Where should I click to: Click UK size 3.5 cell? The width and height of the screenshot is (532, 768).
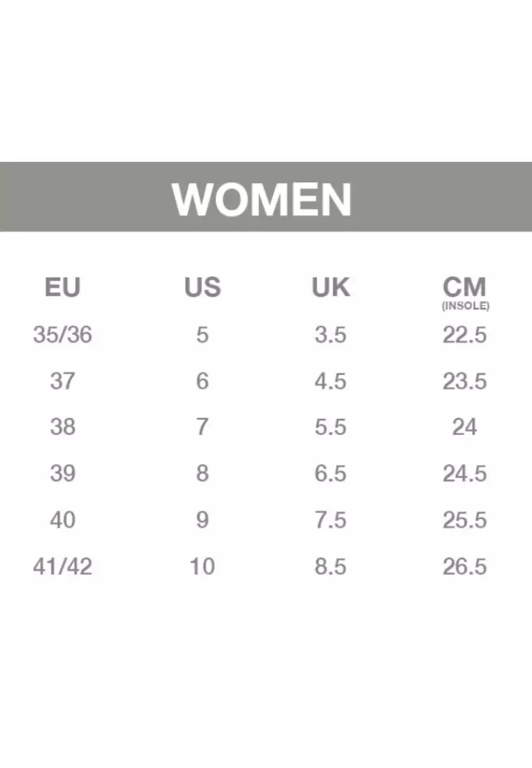point(331,335)
